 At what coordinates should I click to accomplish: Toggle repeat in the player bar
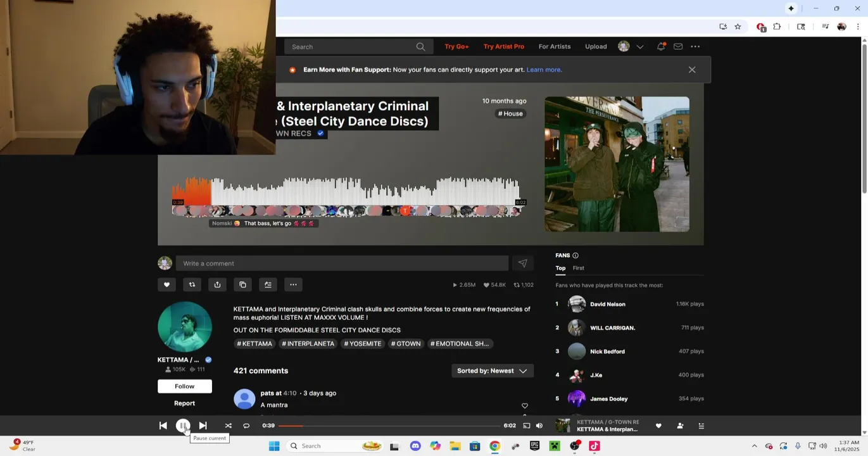point(246,426)
